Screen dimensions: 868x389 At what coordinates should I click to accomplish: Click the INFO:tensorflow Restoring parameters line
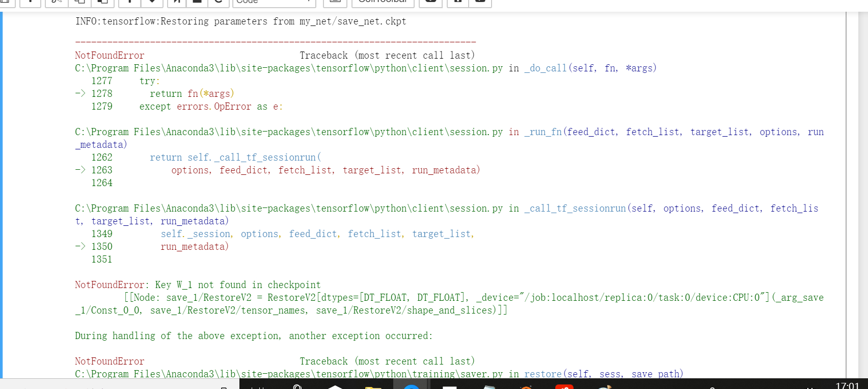point(241,21)
